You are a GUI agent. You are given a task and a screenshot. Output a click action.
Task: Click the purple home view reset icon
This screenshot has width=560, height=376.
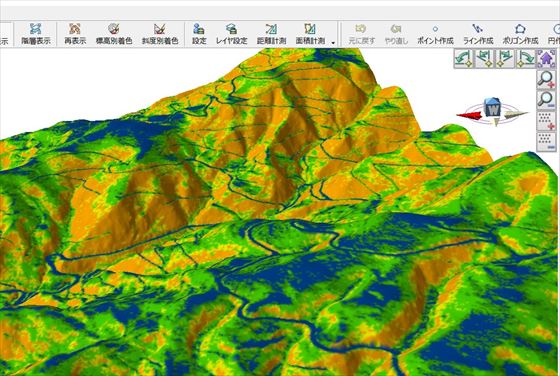click(x=546, y=58)
